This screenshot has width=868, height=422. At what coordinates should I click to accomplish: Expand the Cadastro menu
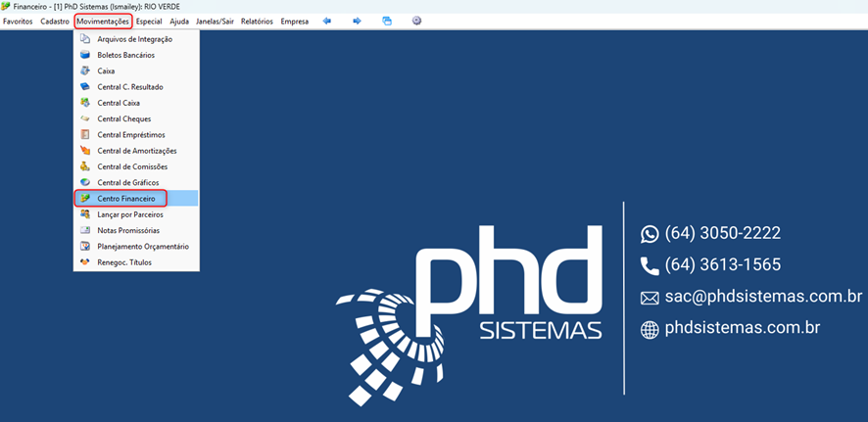[x=55, y=21]
